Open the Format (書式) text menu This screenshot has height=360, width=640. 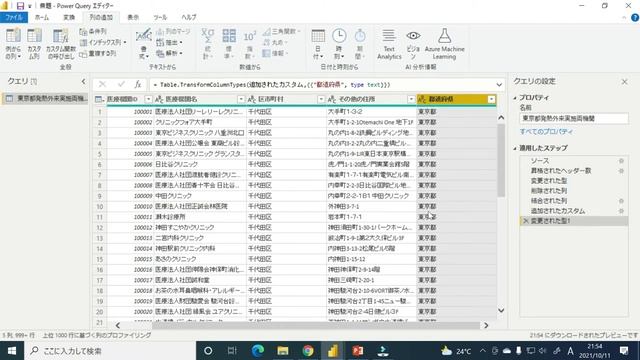coord(144,44)
